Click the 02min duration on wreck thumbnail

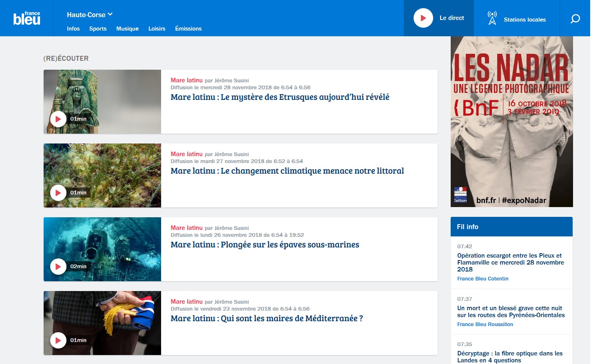click(x=78, y=267)
